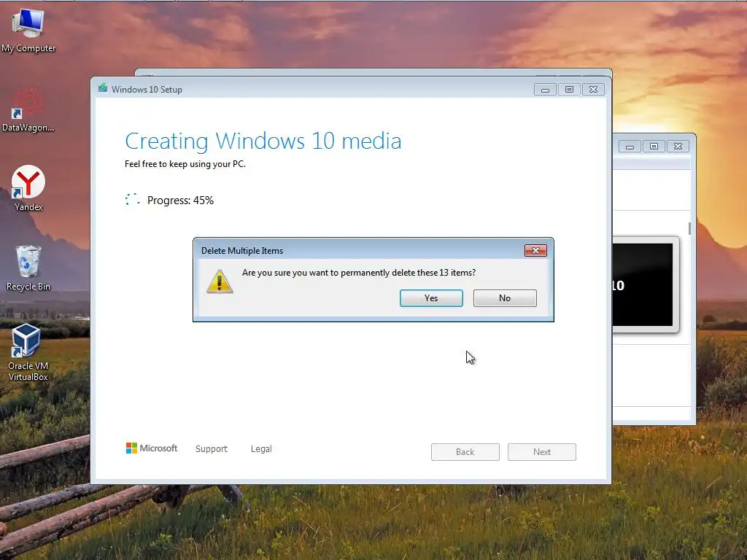The height and width of the screenshot is (560, 747).
Task: Click the Windows 10 Setup title bar icon
Action: point(102,88)
